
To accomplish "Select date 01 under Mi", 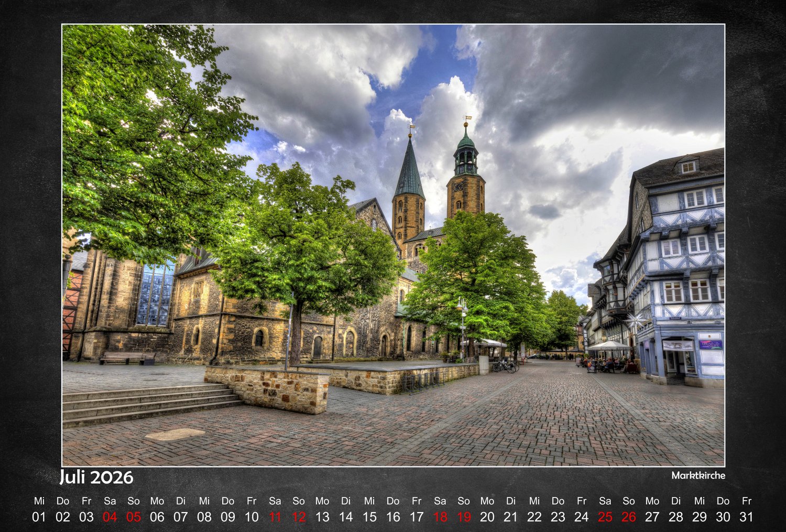I will 39,517.
